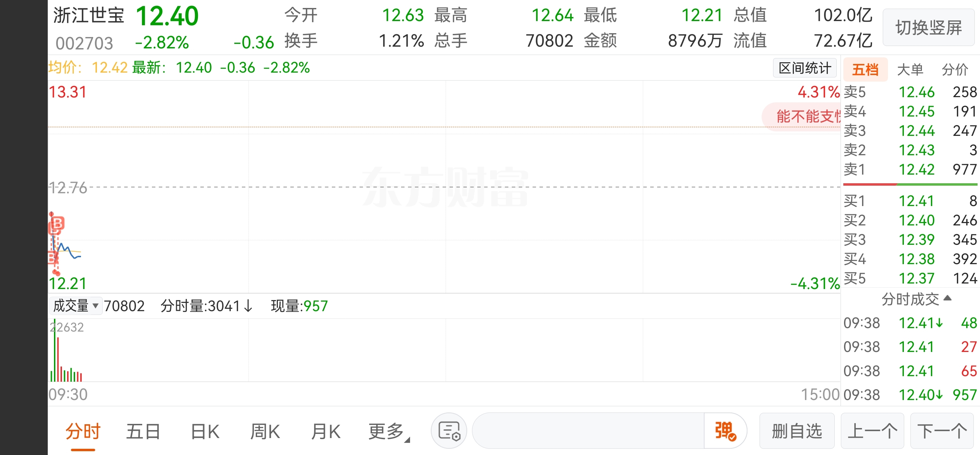Select the 五日 chart view
This screenshot has width=980, height=455.
(x=143, y=431)
